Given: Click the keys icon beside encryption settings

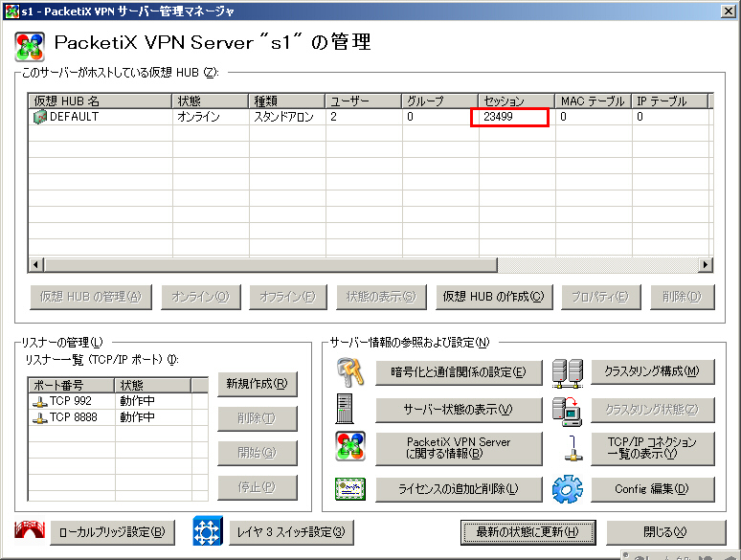Looking at the screenshot, I should (350, 372).
